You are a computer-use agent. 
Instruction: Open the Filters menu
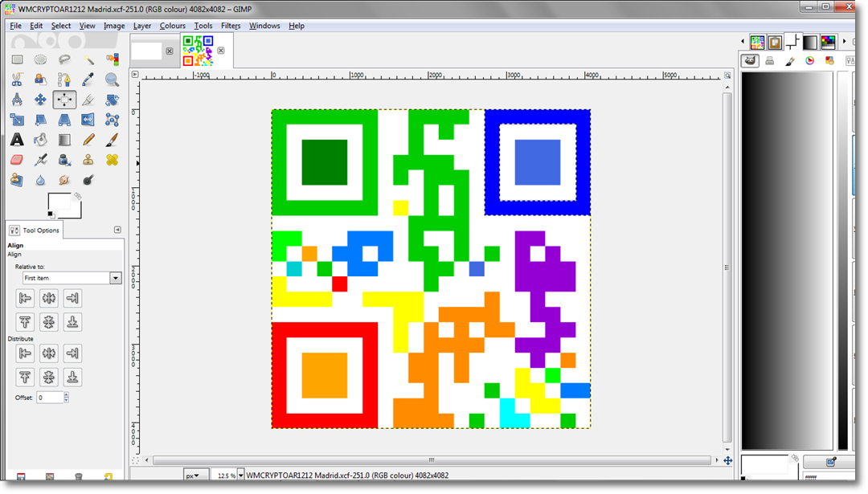[231, 26]
